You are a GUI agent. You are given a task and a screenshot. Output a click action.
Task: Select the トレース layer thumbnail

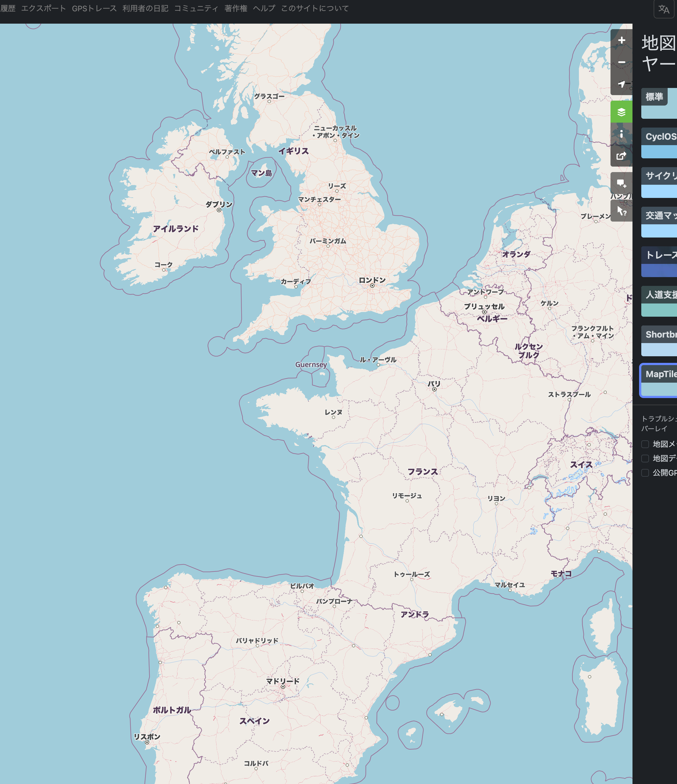pyautogui.click(x=659, y=262)
